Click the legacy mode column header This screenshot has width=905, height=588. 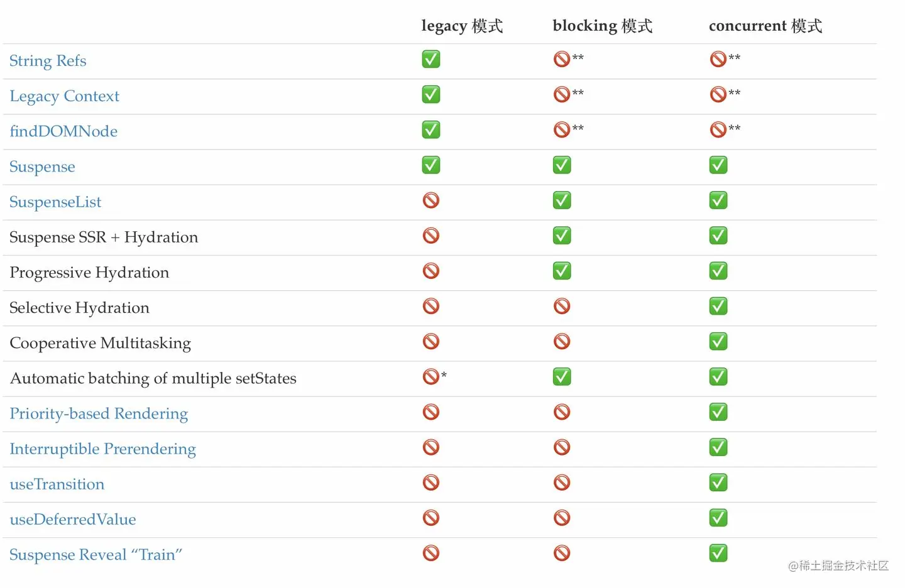pos(462,26)
